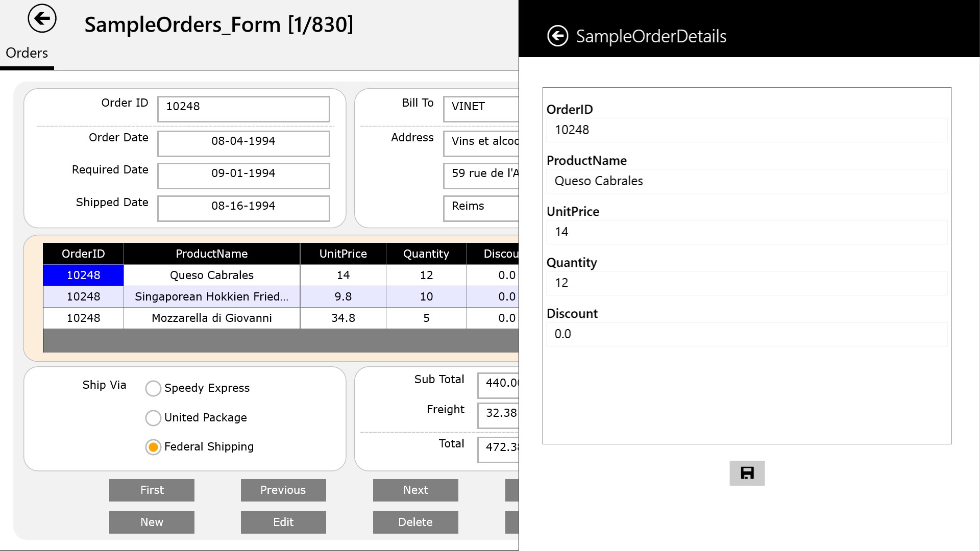
Task: Click the Orders tab label
Action: click(27, 53)
